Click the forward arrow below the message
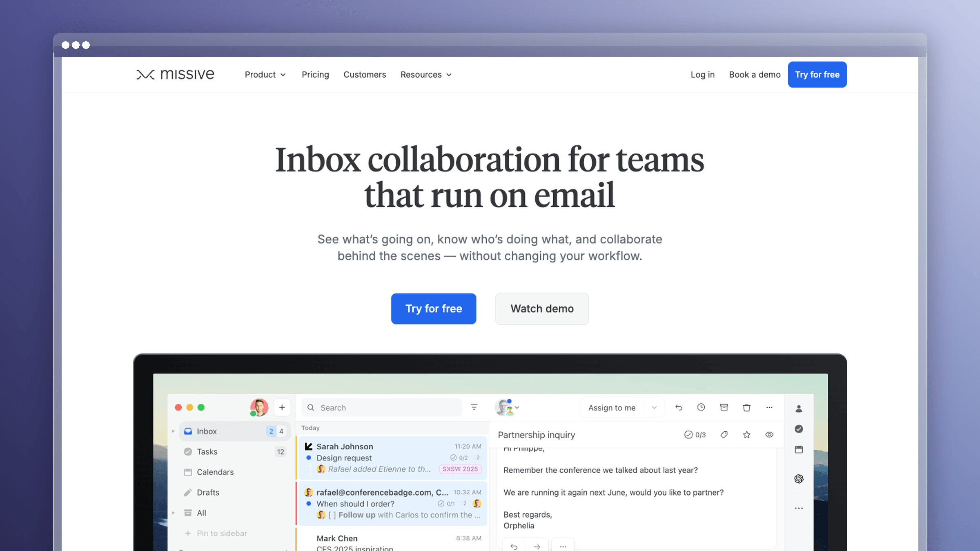Image resolution: width=980 pixels, height=551 pixels. (x=537, y=546)
